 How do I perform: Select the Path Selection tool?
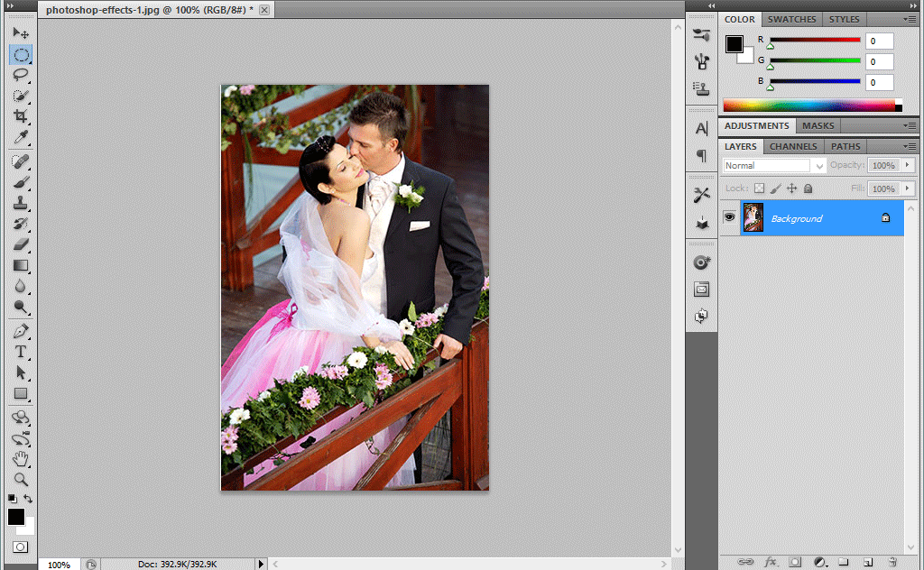(x=21, y=372)
